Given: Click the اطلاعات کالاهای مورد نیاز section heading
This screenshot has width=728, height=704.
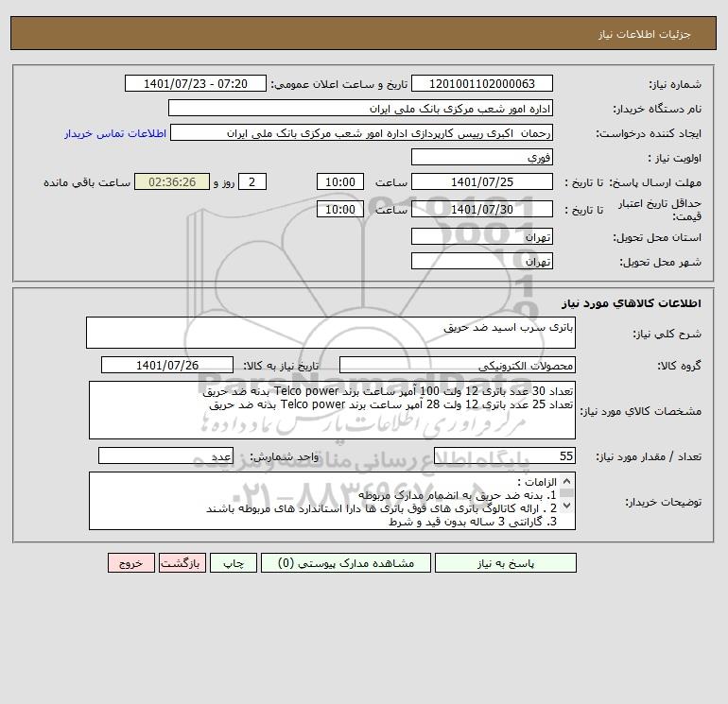Looking at the screenshot, I should (632, 303).
